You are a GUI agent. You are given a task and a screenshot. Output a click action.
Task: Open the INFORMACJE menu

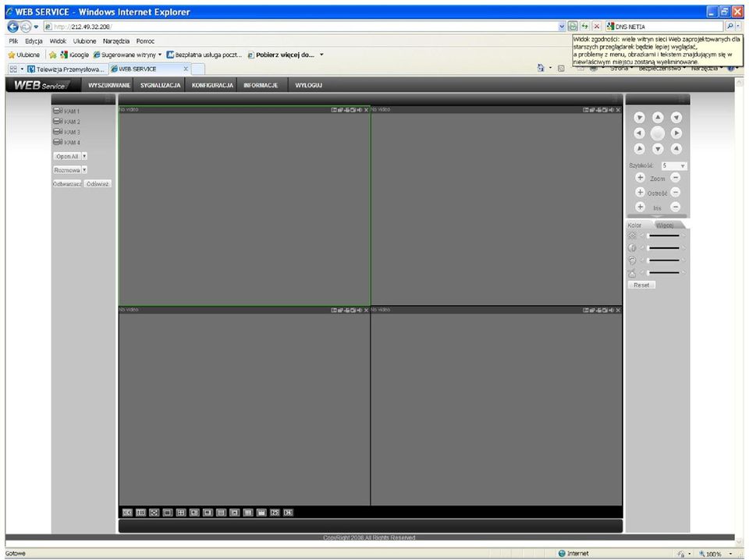coord(261,85)
